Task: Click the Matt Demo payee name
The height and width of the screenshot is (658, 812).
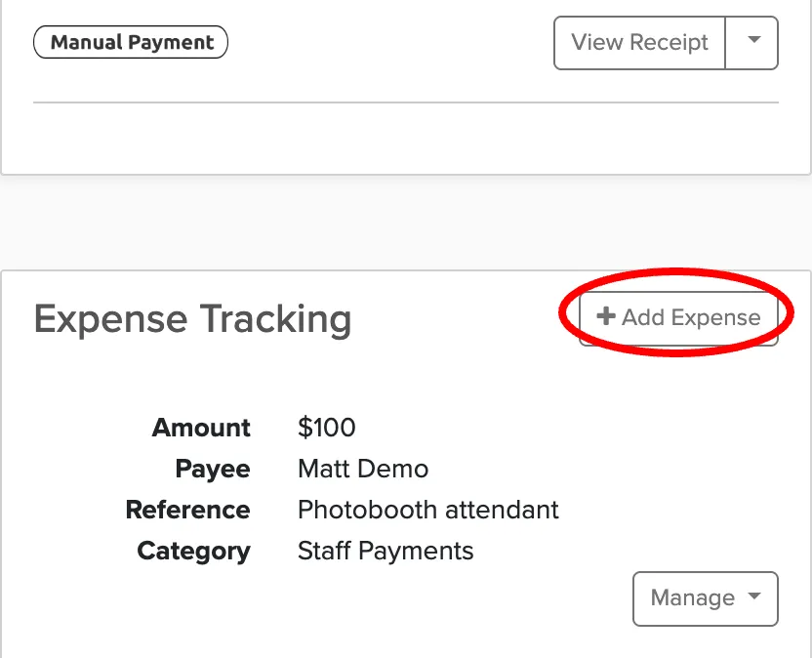Action: click(x=363, y=469)
